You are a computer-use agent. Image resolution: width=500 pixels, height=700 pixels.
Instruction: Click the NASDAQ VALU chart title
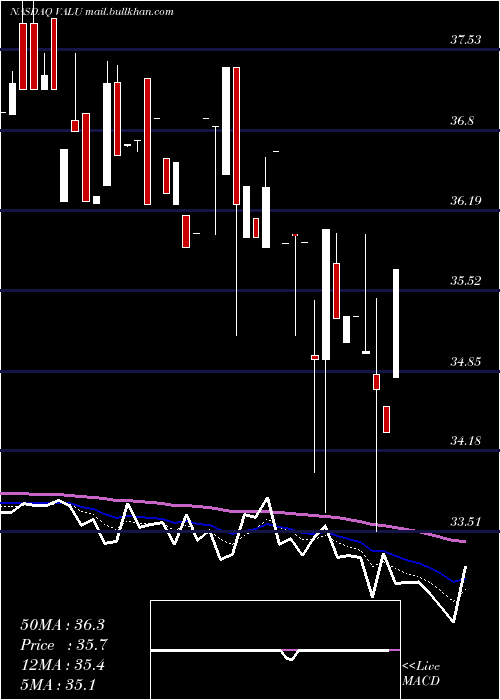pyautogui.click(x=46, y=12)
